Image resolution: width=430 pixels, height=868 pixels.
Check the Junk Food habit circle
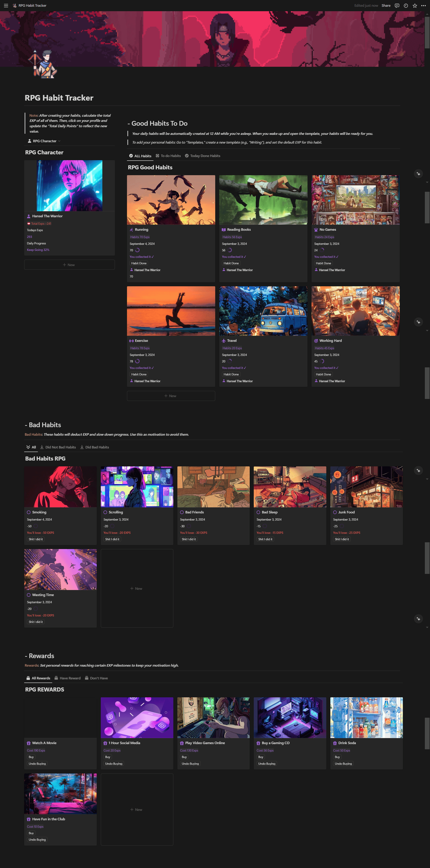tap(335, 512)
